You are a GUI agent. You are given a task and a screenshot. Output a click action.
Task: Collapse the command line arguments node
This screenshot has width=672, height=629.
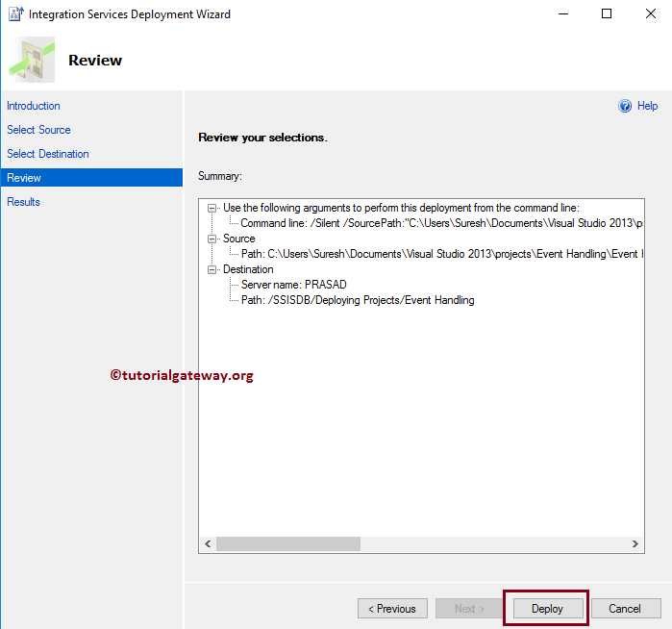tap(212, 209)
